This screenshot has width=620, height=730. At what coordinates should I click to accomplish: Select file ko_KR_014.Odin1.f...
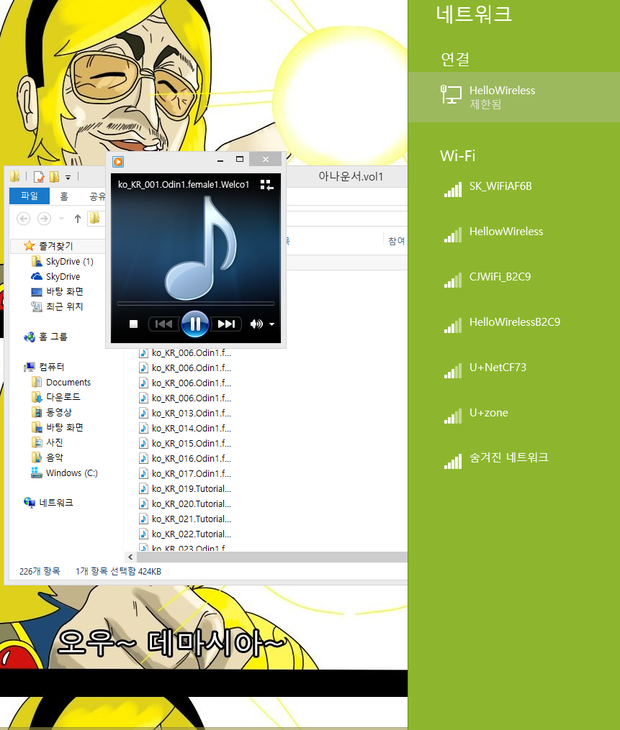191,428
